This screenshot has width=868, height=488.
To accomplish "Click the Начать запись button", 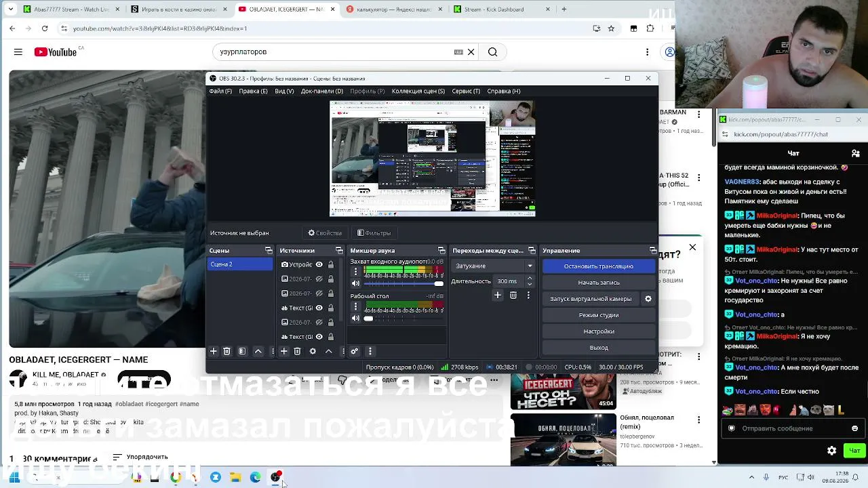I will pos(599,283).
